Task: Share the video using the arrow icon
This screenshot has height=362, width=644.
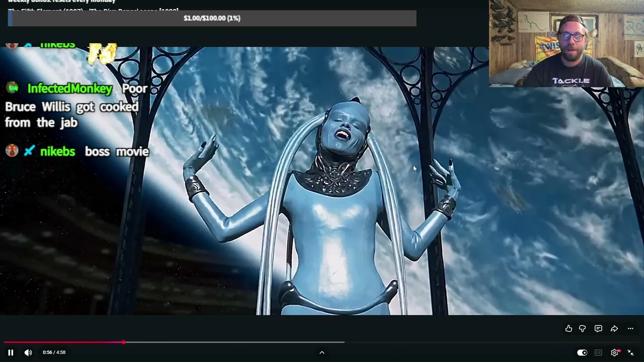Action: tap(614, 329)
